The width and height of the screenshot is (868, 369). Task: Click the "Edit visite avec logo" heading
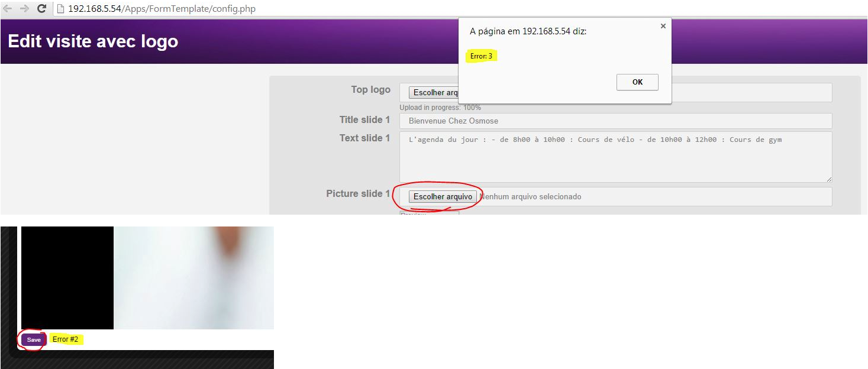click(x=93, y=41)
